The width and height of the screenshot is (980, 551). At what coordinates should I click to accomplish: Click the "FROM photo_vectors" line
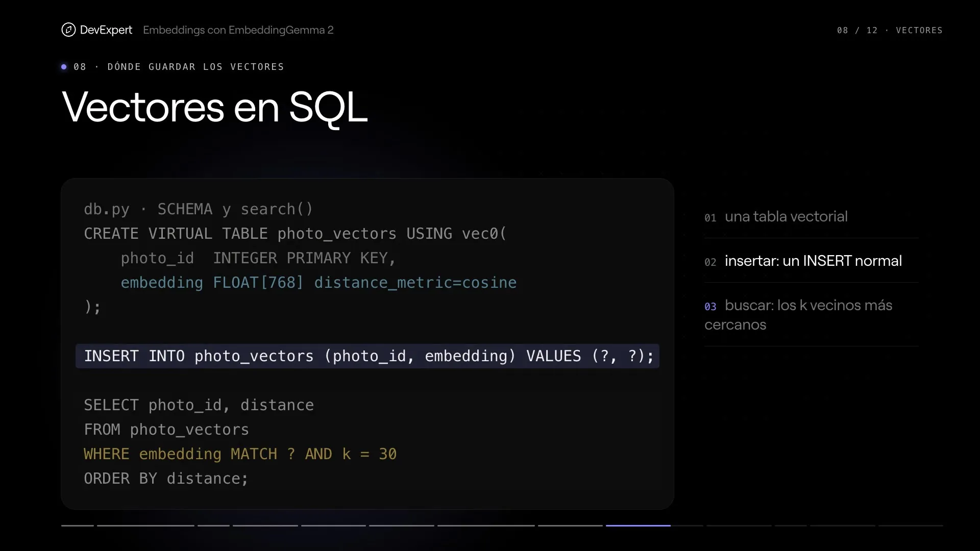[166, 430]
